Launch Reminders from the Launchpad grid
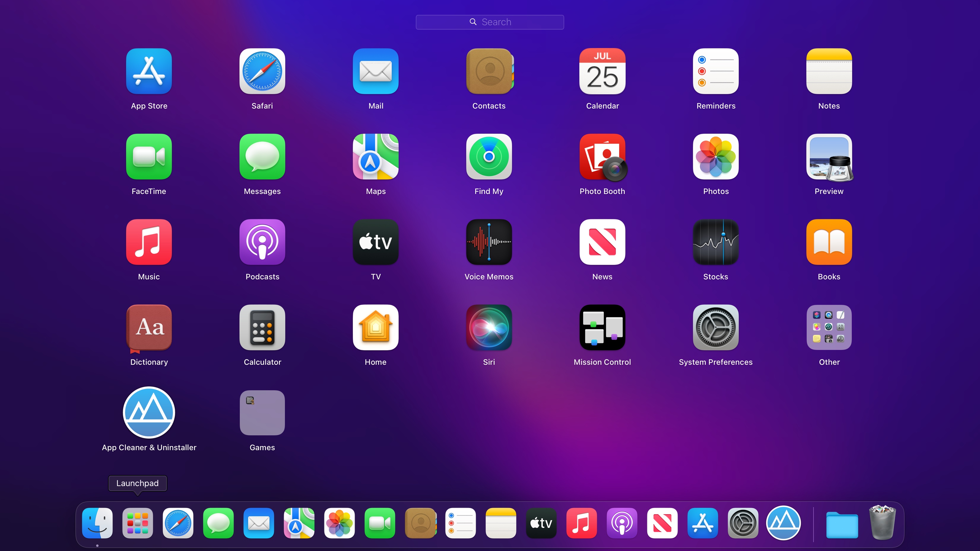This screenshot has height=551, width=980. [716, 71]
